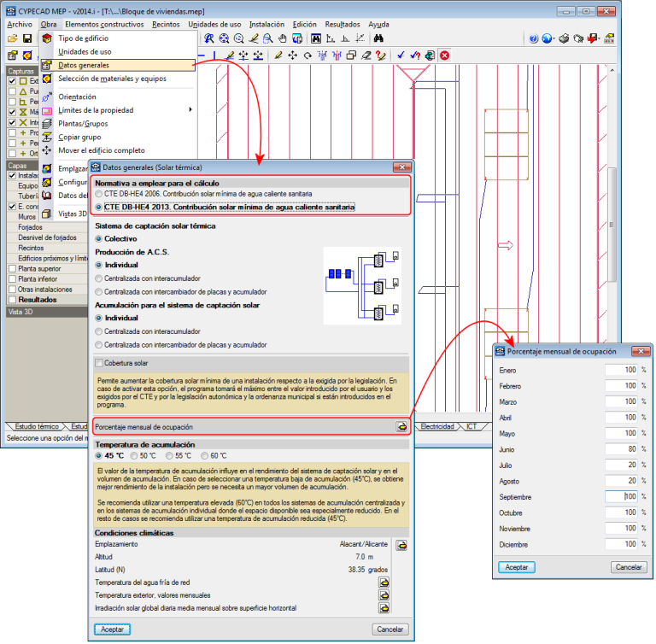
Task: Click the Junio percentage input field
Action: pyautogui.click(x=621, y=448)
